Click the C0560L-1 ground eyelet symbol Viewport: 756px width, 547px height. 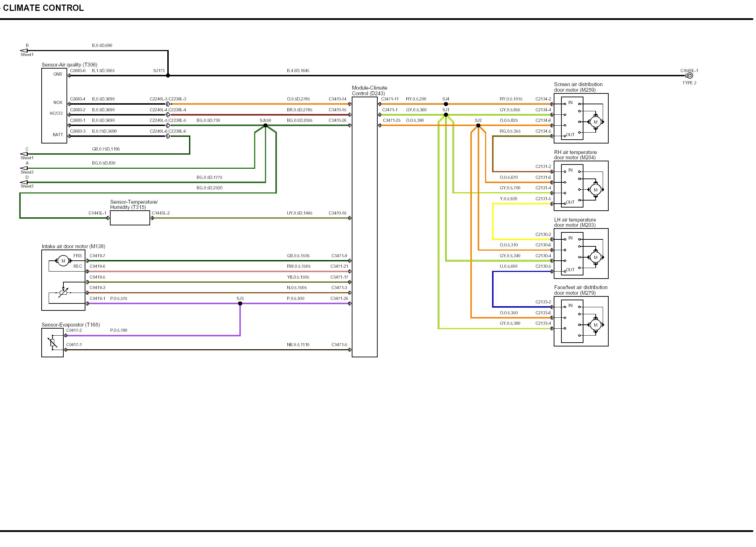[689, 76]
